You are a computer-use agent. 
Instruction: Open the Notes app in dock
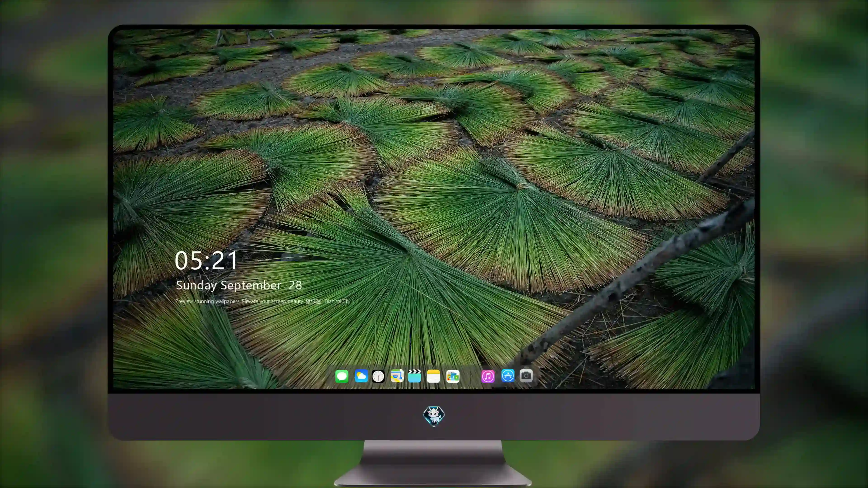point(433,376)
